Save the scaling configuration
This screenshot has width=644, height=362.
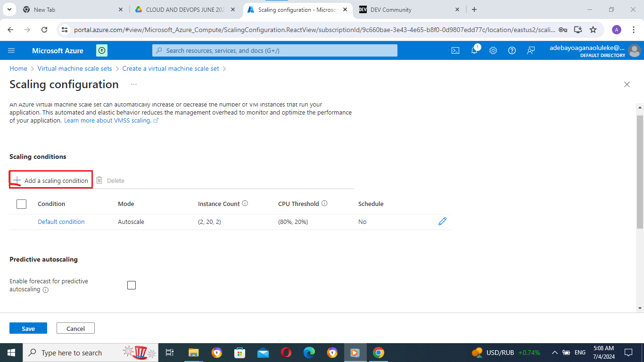pyautogui.click(x=28, y=329)
